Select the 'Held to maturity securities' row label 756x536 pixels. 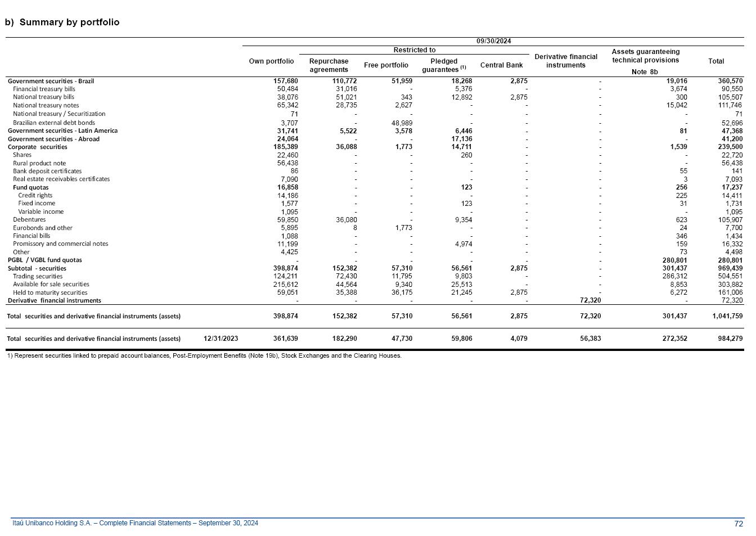click(50, 292)
